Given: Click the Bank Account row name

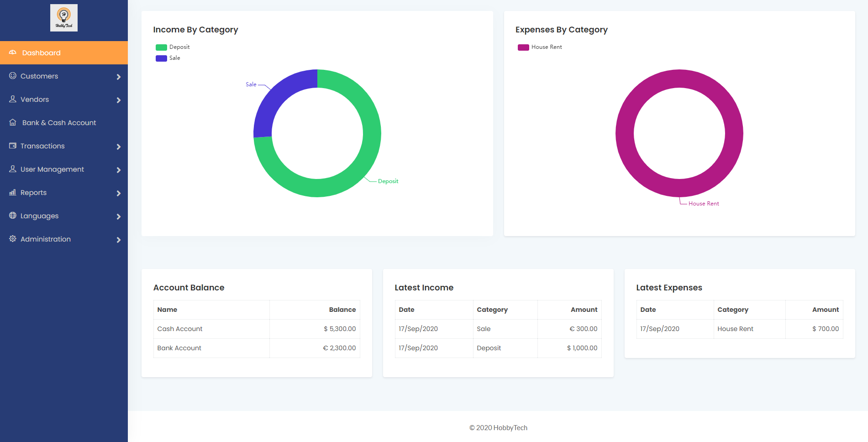Looking at the screenshot, I should coord(179,348).
